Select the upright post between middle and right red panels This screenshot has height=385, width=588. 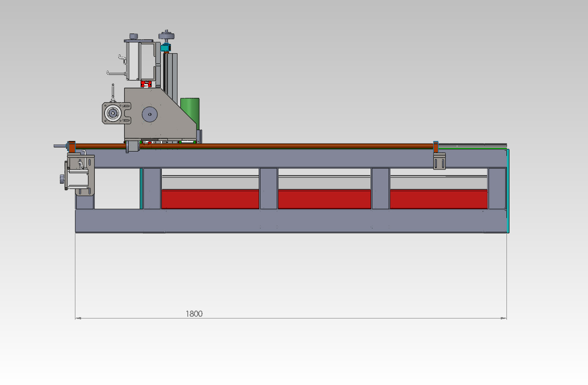[x=380, y=189]
